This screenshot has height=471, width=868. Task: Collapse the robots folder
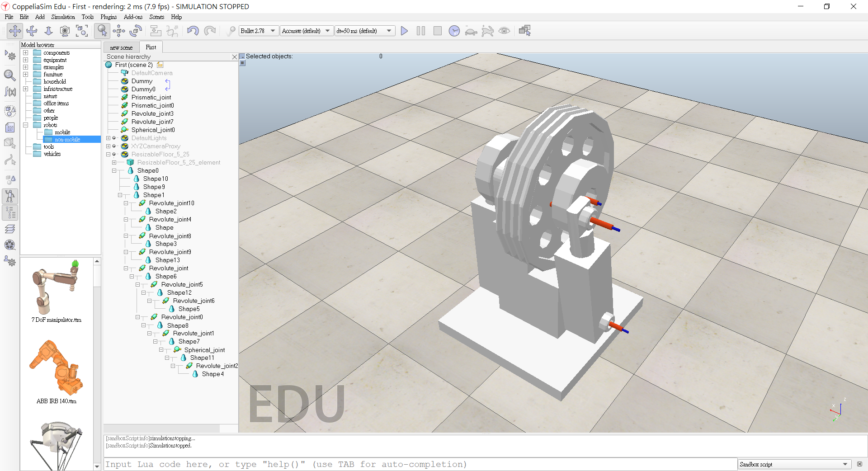click(x=26, y=125)
